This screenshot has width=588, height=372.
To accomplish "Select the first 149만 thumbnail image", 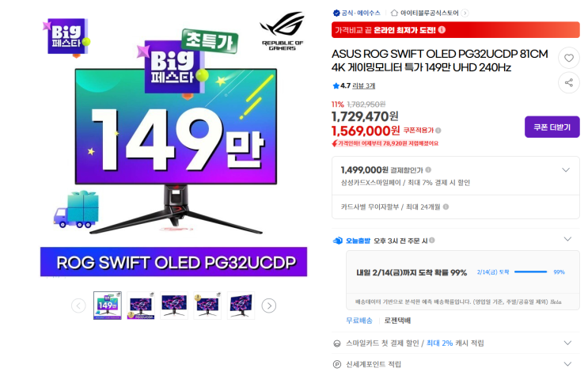I will click(x=108, y=306).
